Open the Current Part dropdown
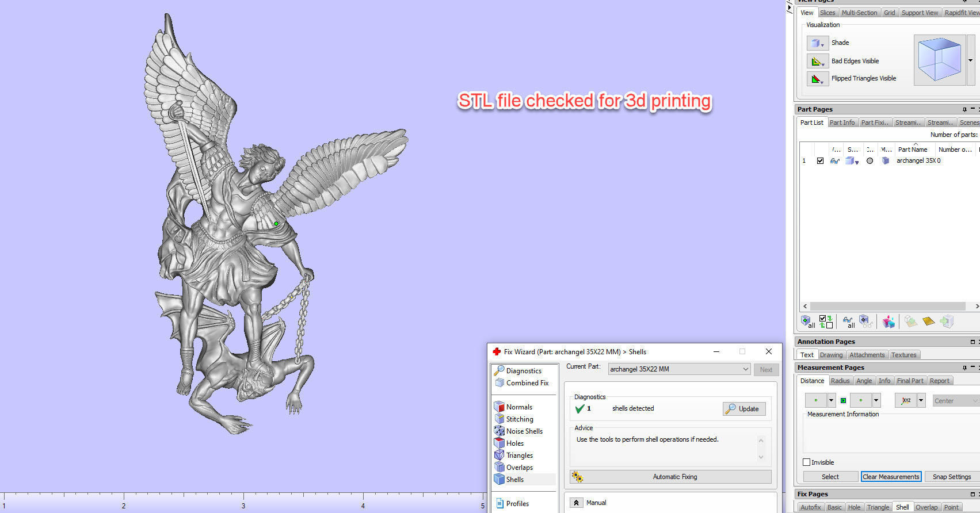Viewport: 980px width, 513px height. (679, 369)
